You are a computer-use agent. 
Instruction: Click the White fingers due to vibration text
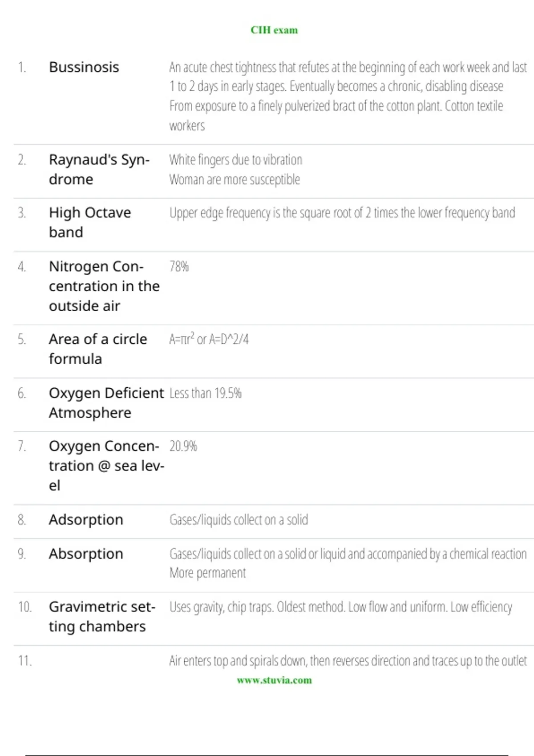(236, 160)
